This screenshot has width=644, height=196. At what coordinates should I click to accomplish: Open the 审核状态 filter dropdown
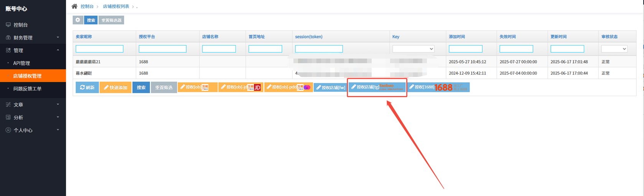pos(614,49)
